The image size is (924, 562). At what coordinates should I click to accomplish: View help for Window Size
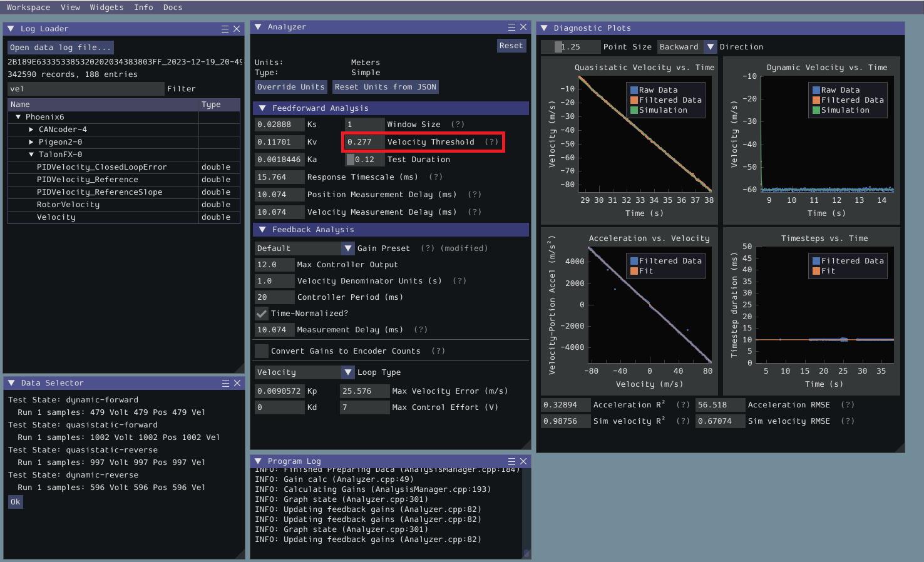coord(457,124)
